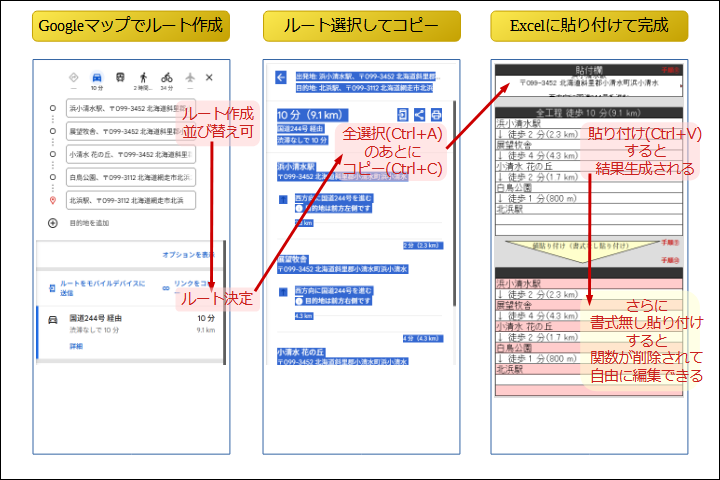This screenshot has width=720, height=480.
Task: Click the plus icon to add destination
Action: (x=53, y=223)
